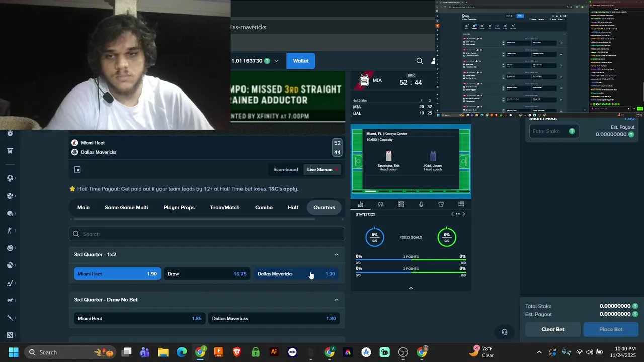The width and height of the screenshot is (644, 362).
Task: Open the horse racing sidebar icon
Action: [10, 300]
